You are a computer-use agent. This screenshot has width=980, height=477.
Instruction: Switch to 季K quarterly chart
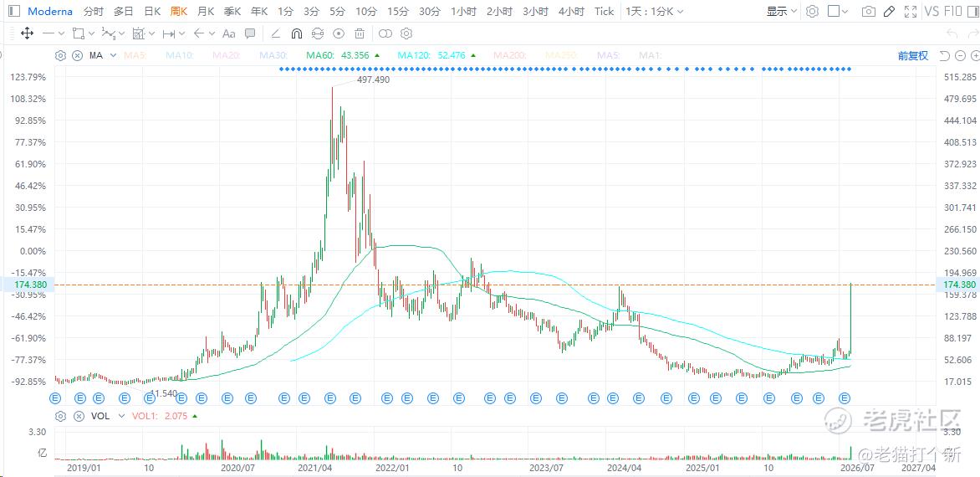[232, 11]
